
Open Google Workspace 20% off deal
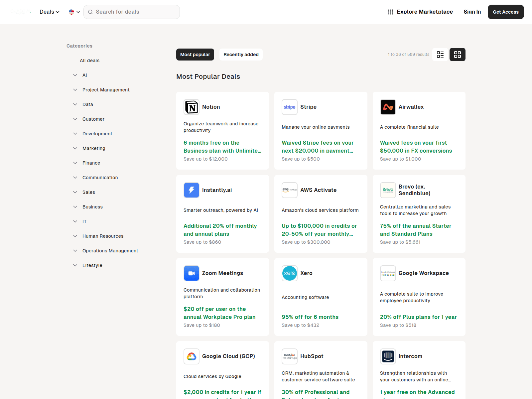coord(418,317)
